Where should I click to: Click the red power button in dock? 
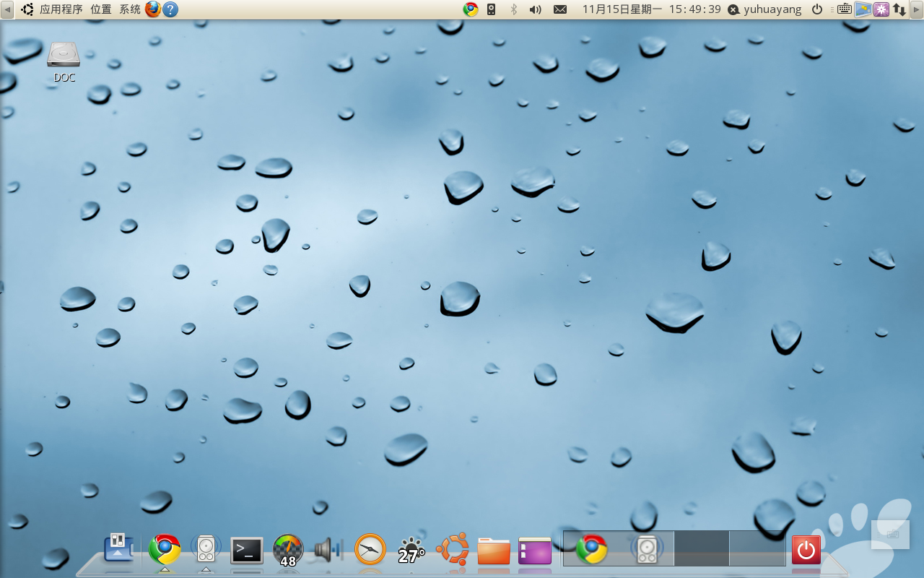point(806,550)
